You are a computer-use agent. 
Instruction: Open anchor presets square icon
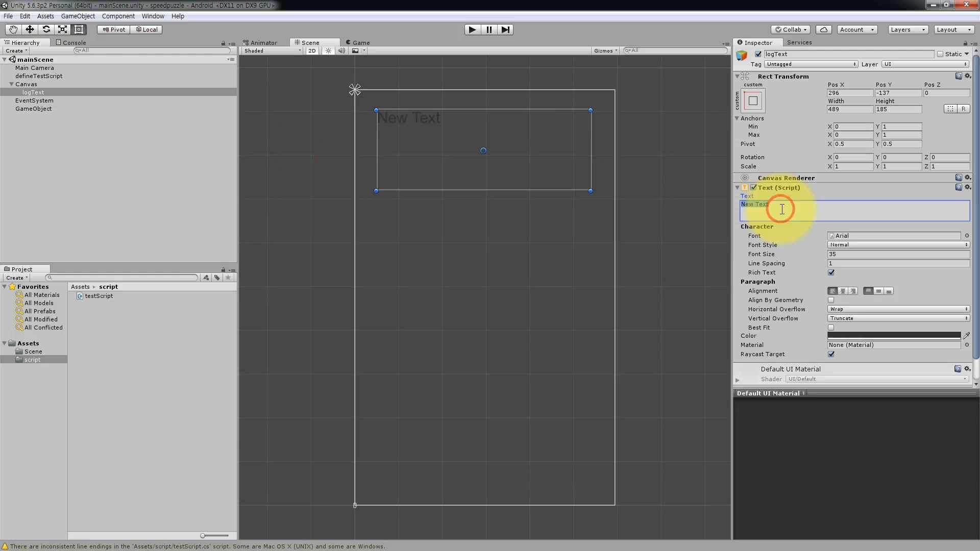753,101
